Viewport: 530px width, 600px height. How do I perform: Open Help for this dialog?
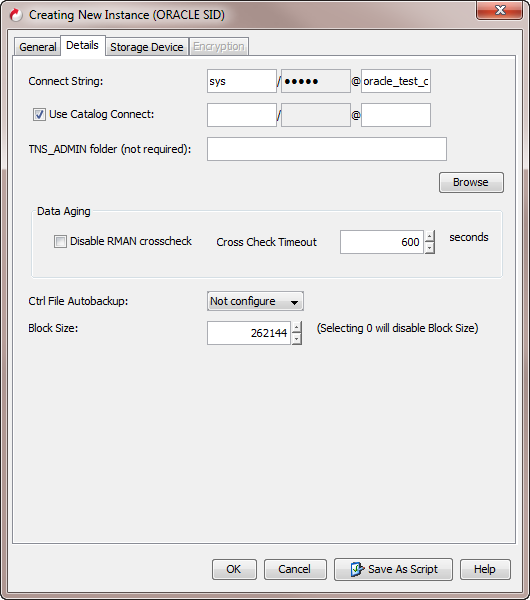point(485,569)
